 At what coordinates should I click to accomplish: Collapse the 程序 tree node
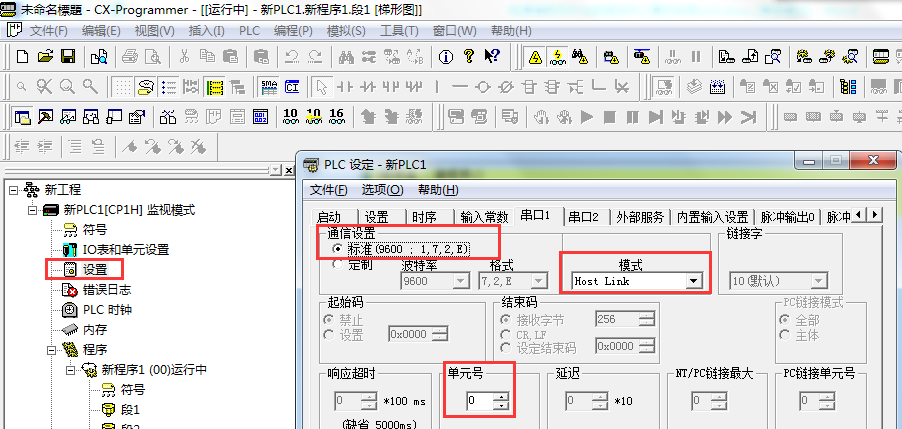coord(50,350)
